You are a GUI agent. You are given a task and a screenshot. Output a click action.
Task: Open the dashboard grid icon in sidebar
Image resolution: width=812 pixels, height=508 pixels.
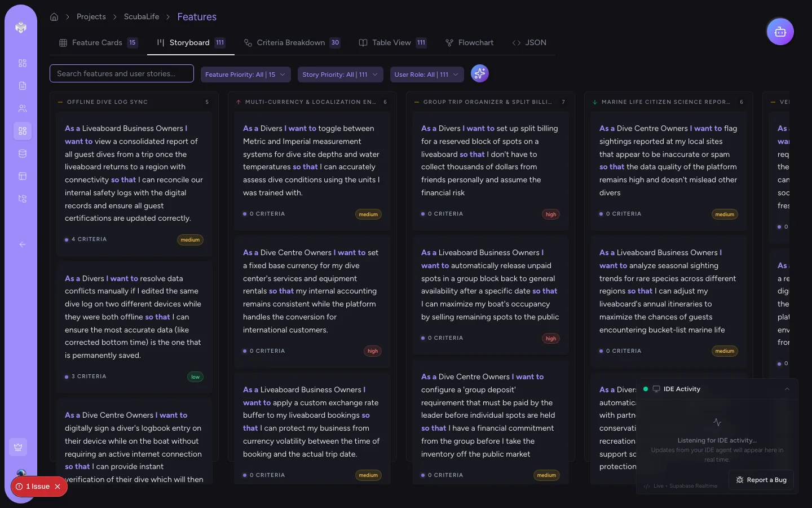pyautogui.click(x=23, y=63)
